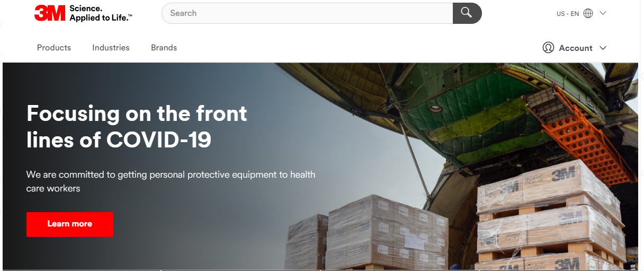
Task: Open the Brands menu
Action: point(164,48)
